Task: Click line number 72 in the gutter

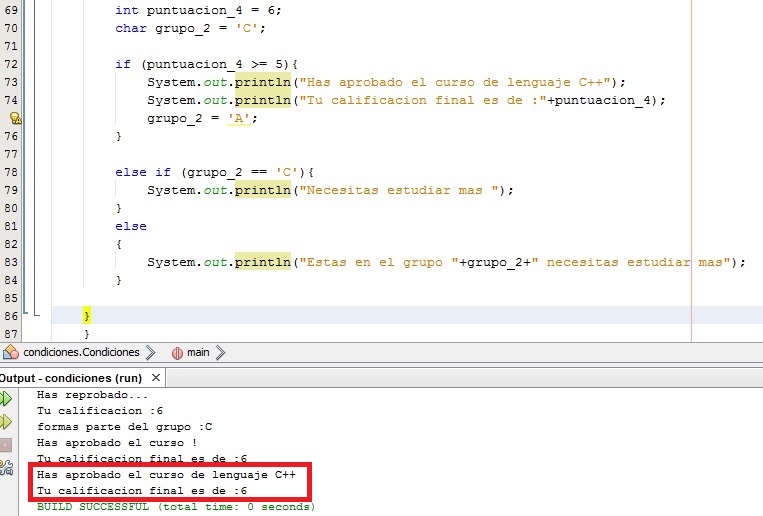Action: tap(11, 64)
